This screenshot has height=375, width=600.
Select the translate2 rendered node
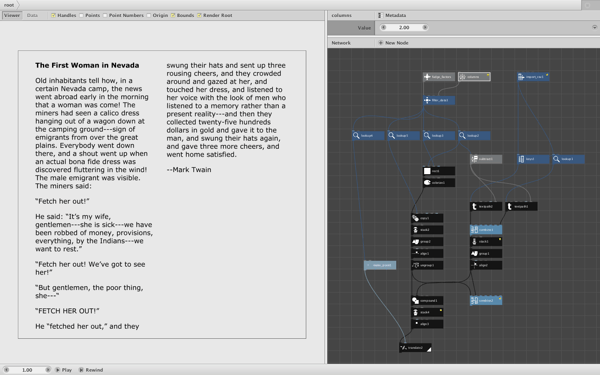coord(415,348)
